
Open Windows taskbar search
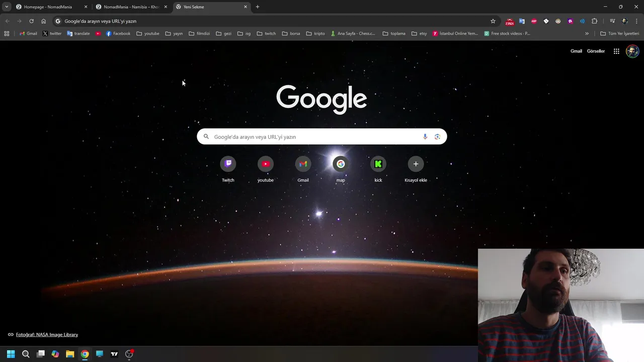click(26, 354)
